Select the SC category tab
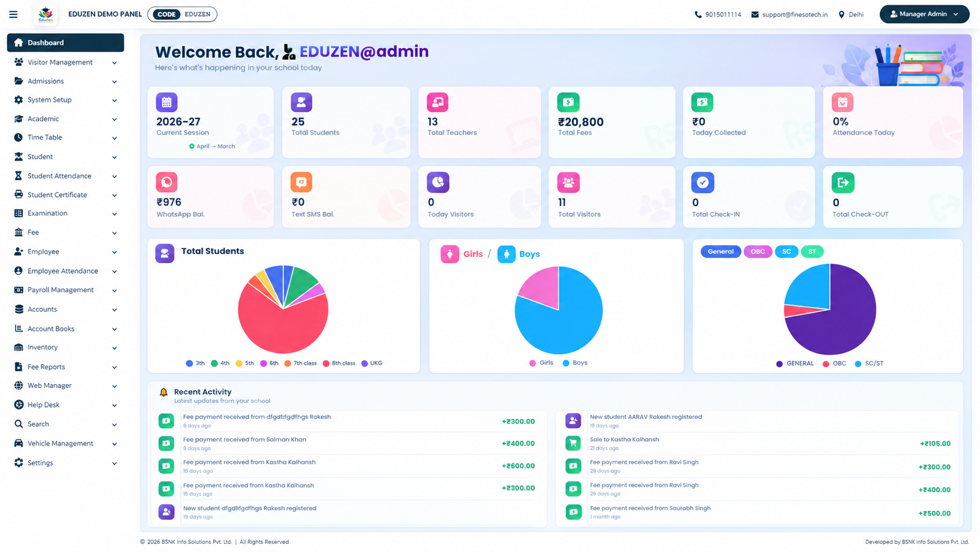This screenshot has height=552, width=980. 787,252
